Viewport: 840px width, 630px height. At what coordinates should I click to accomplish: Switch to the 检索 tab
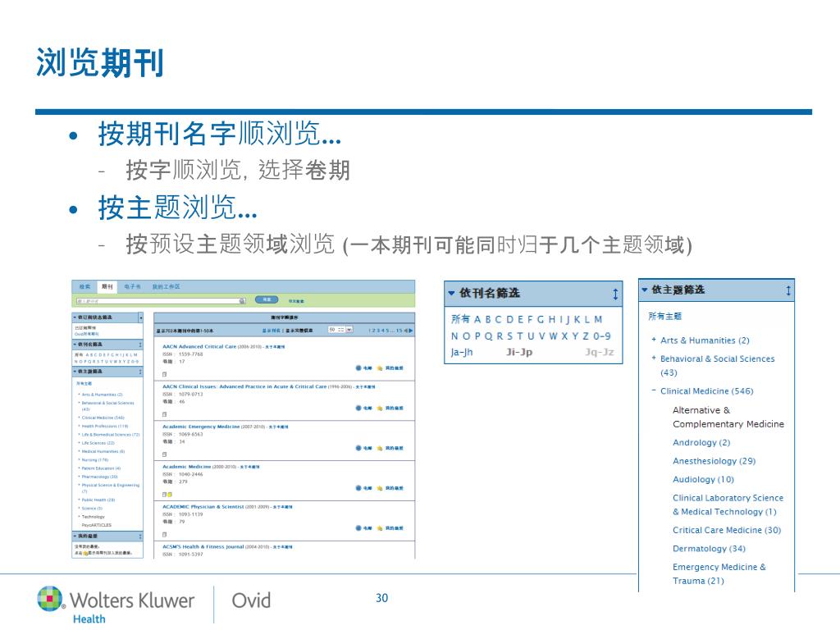point(84,286)
